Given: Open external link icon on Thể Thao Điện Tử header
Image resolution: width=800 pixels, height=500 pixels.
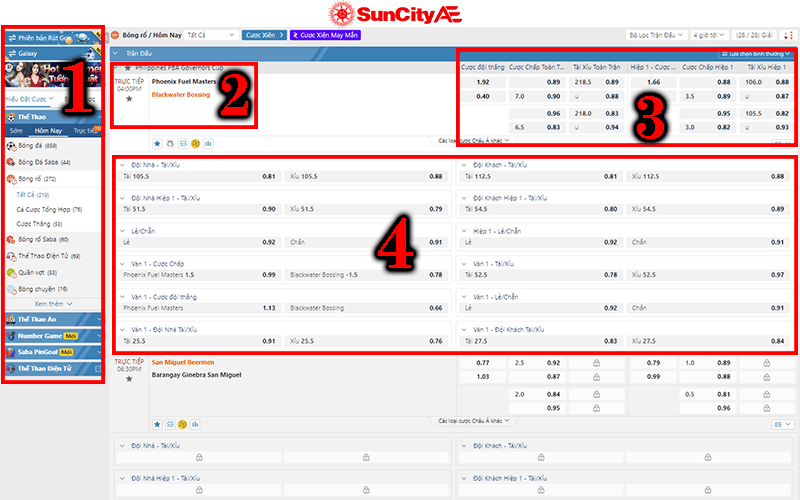Looking at the screenshot, I should (x=98, y=368).
